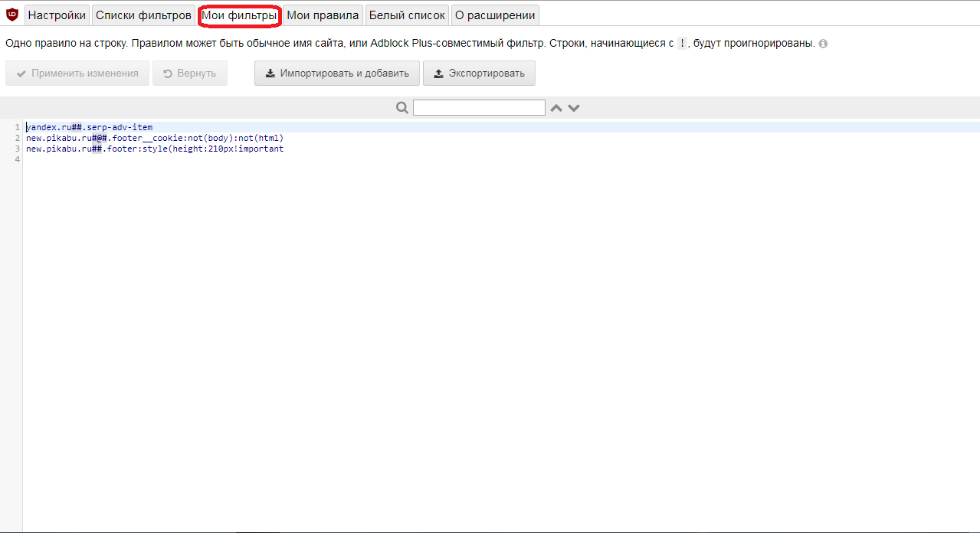
Task: Click the Вернуть button
Action: click(x=190, y=74)
